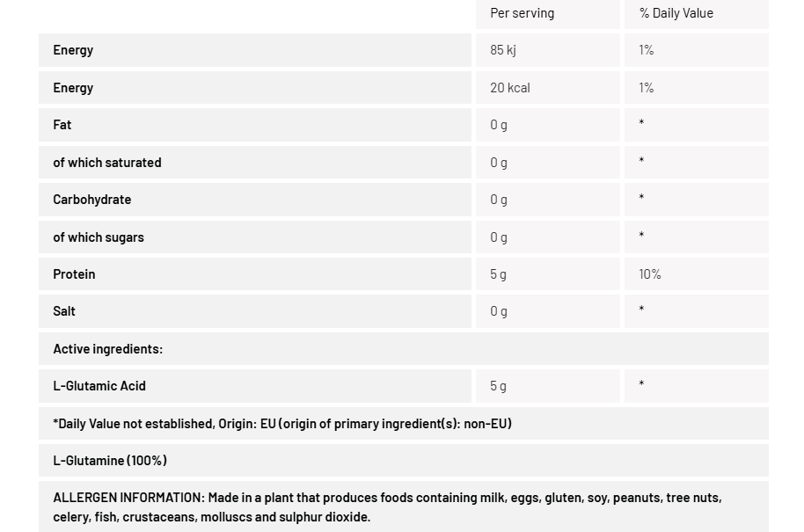Click the Daily Value not established footnote
Screen dimensions: 804x532
point(282,423)
